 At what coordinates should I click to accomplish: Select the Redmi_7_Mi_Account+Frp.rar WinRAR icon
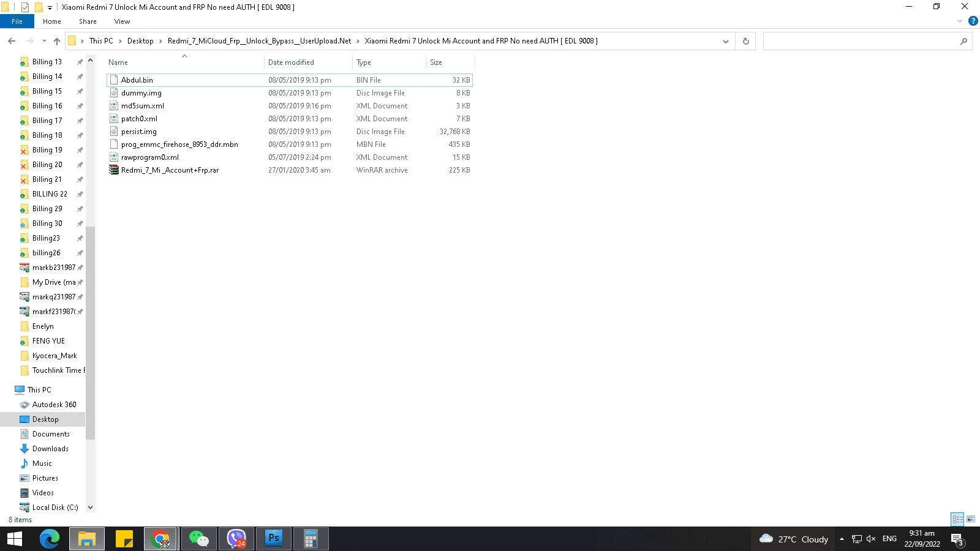tap(114, 170)
